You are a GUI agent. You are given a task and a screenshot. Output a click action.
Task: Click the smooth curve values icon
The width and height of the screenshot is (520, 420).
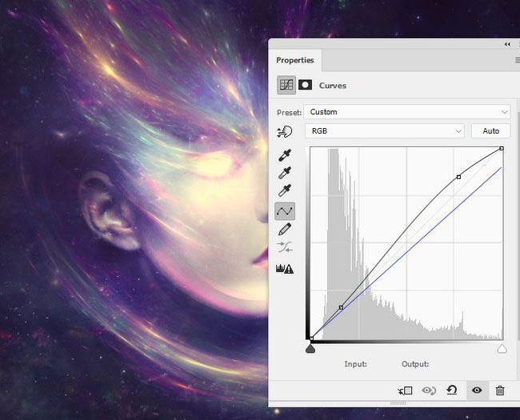[x=285, y=247]
